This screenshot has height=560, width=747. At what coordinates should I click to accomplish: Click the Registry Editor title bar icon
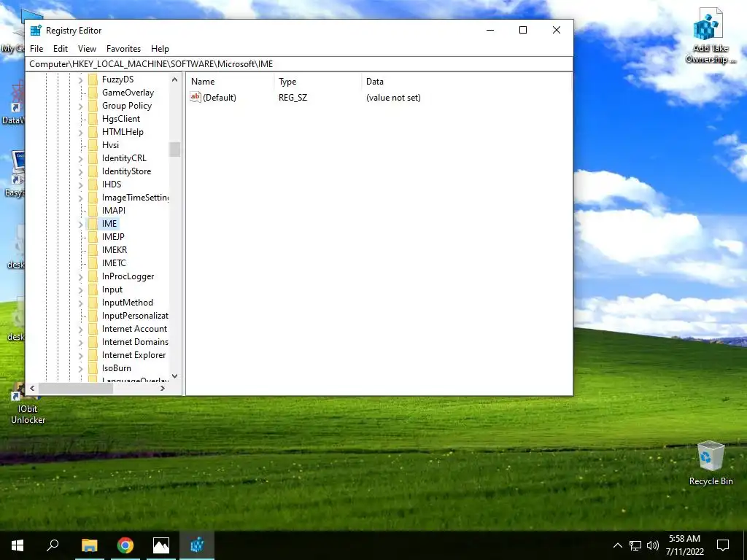(x=36, y=31)
